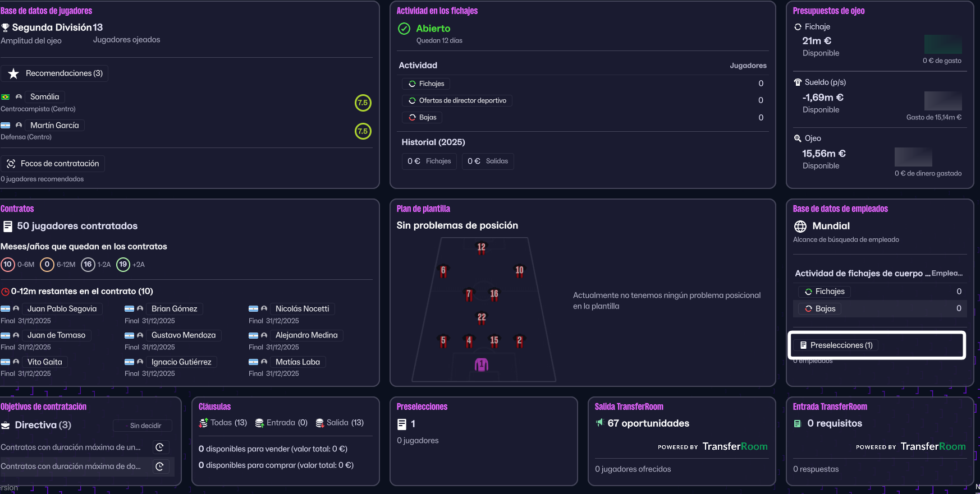
Task: Click the shirt icon next to Sueldo (p/s)
Action: (x=798, y=82)
